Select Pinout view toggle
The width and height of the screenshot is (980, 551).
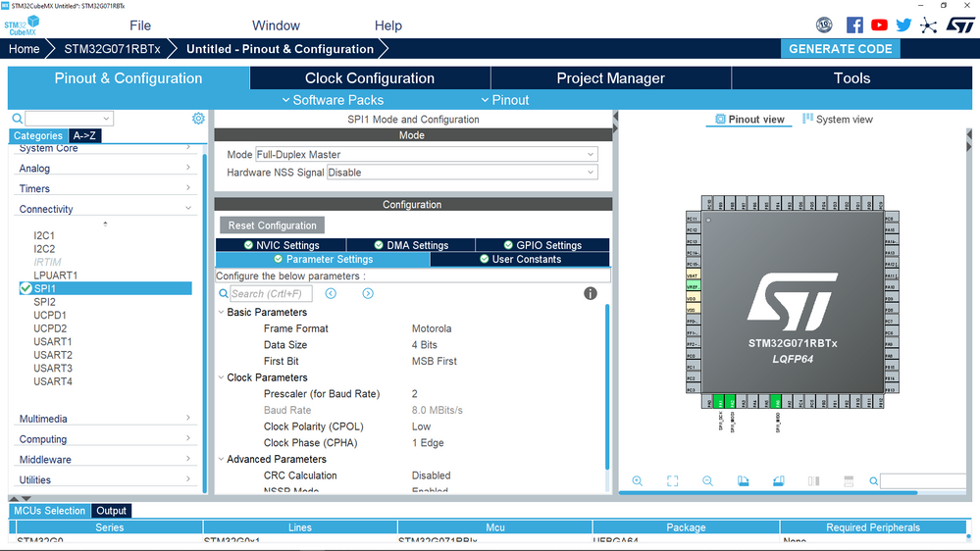749,120
